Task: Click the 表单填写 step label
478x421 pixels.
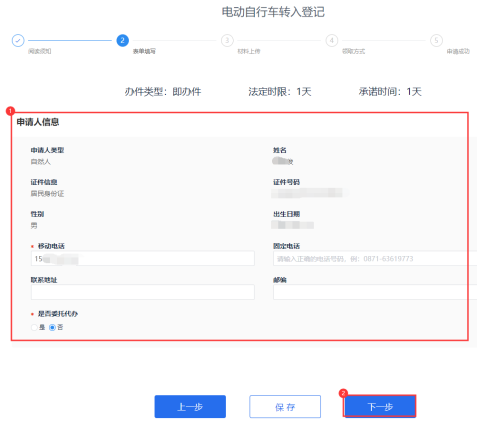Action: (x=144, y=51)
